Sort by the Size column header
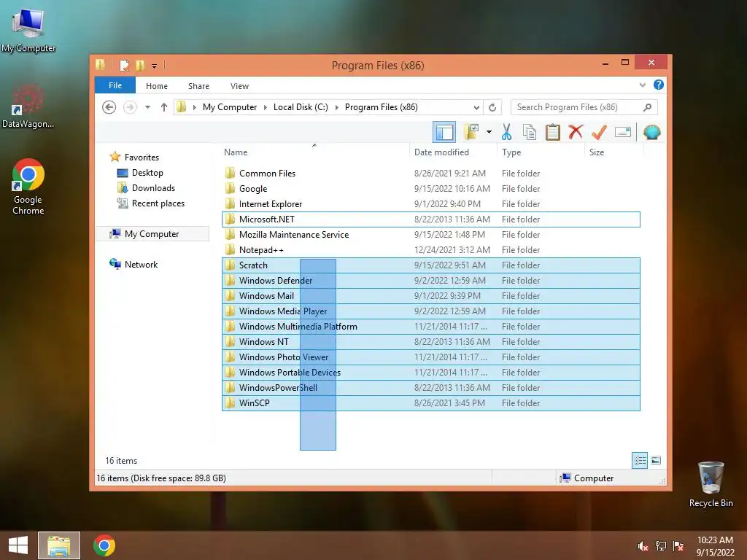The width and height of the screenshot is (747, 560). (614, 152)
